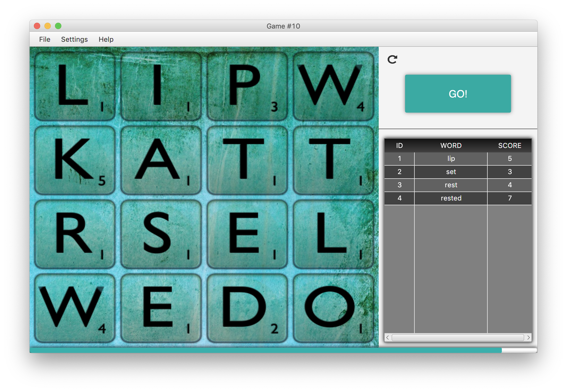Screen dimensions: 567x392
Task: Select the O letter tile
Action: pos(333,308)
